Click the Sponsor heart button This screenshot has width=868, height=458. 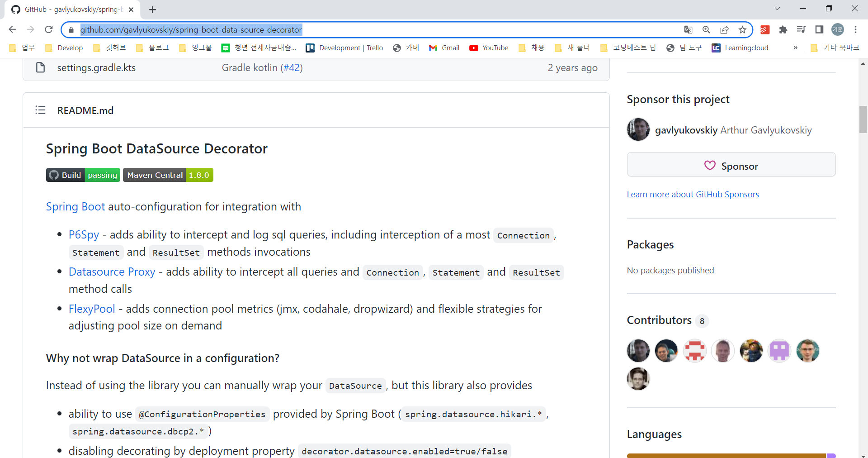(731, 165)
